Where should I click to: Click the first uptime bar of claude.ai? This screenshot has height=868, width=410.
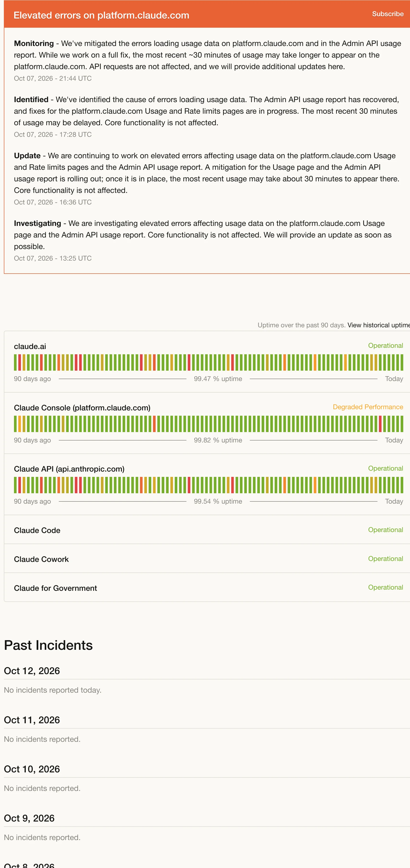(x=15, y=362)
